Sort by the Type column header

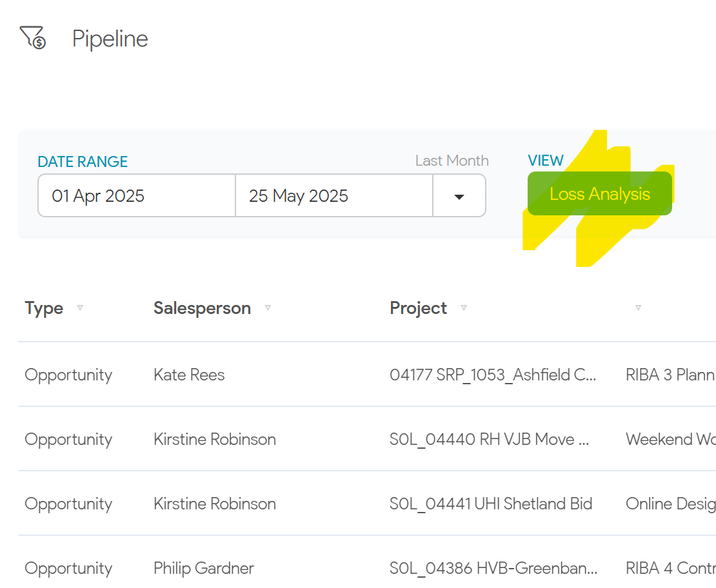tap(44, 308)
